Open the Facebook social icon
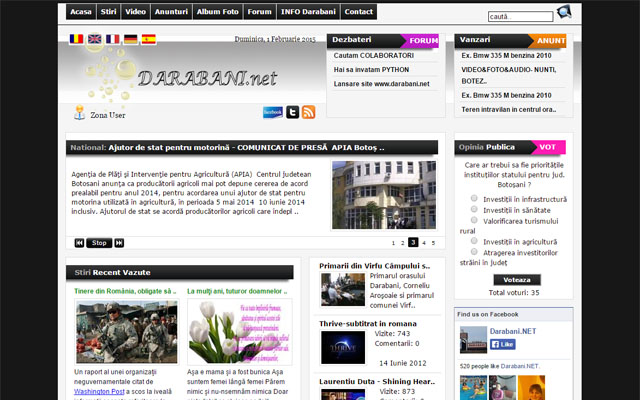640x400 pixels. [x=273, y=112]
